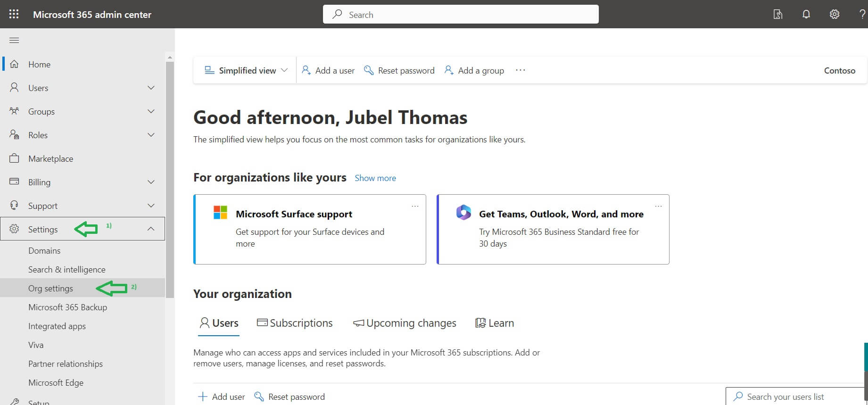Open Viva settings
The height and width of the screenshot is (405, 868).
(36, 345)
